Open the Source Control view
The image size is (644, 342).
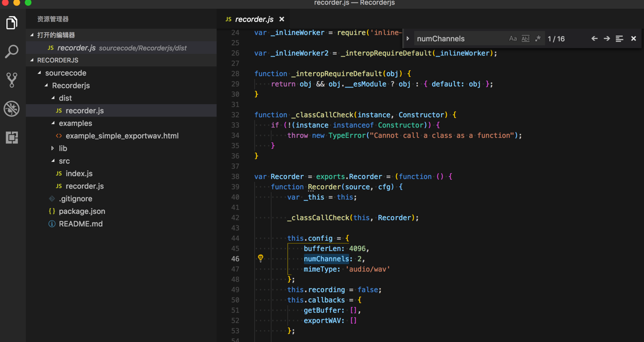point(12,80)
